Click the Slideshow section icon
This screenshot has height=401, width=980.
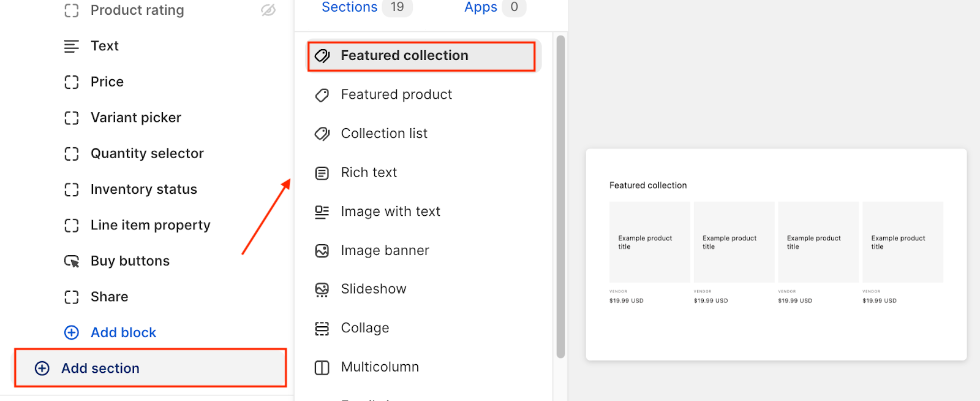(322, 289)
